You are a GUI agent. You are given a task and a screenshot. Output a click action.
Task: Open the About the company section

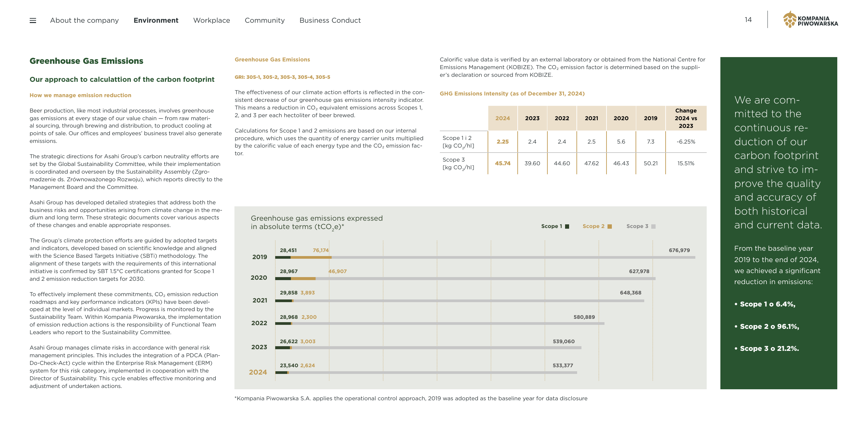[x=84, y=21]
